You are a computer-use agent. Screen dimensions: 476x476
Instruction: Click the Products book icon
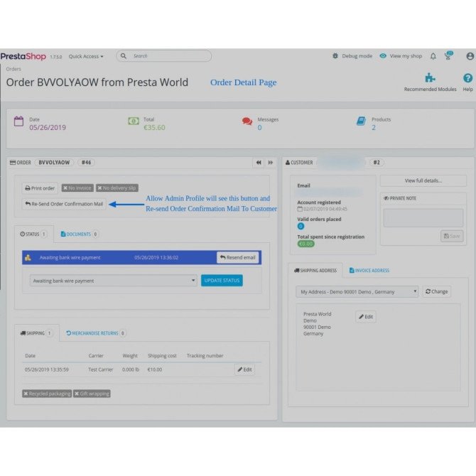[x=361, y=121]
